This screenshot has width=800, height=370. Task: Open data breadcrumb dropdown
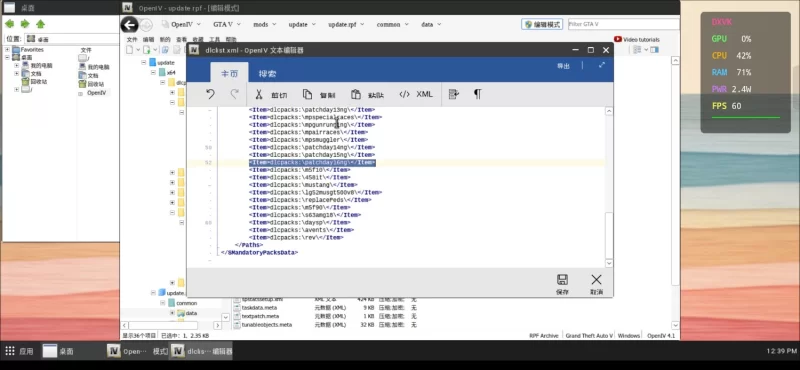[x=439, y=24]
